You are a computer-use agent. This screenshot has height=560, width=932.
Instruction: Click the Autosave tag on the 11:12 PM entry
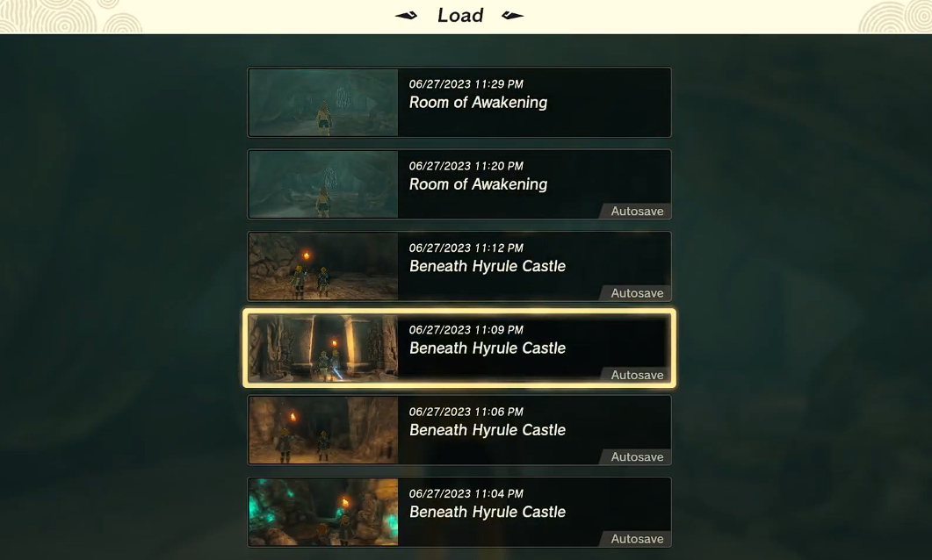point(635,293)
